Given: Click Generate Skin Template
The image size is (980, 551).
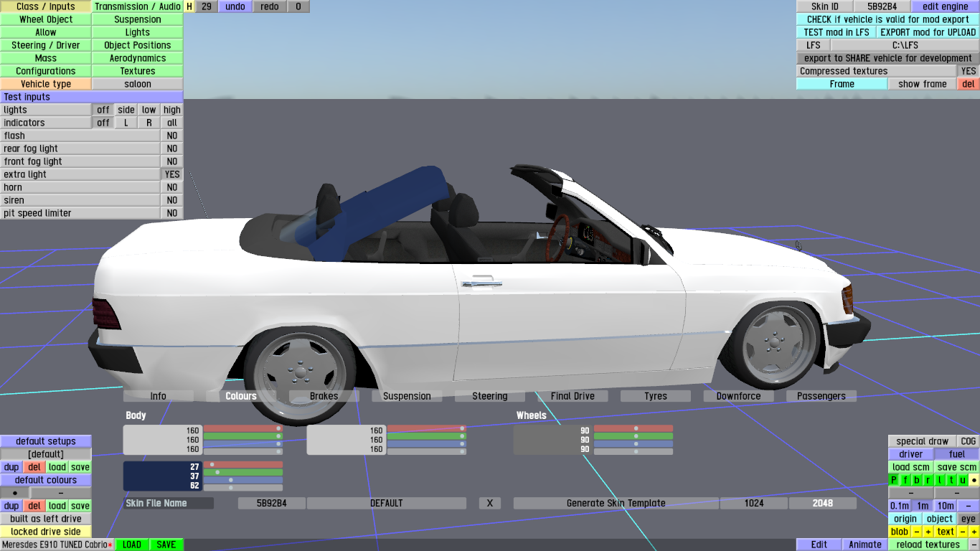Looking at the screenshot, I should click(616, 503).
